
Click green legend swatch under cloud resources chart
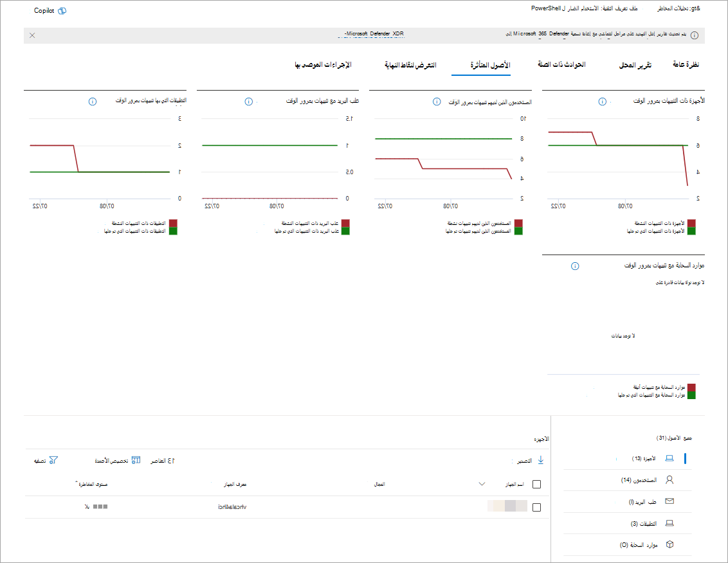pyautogui.click(x=691, y=395)
